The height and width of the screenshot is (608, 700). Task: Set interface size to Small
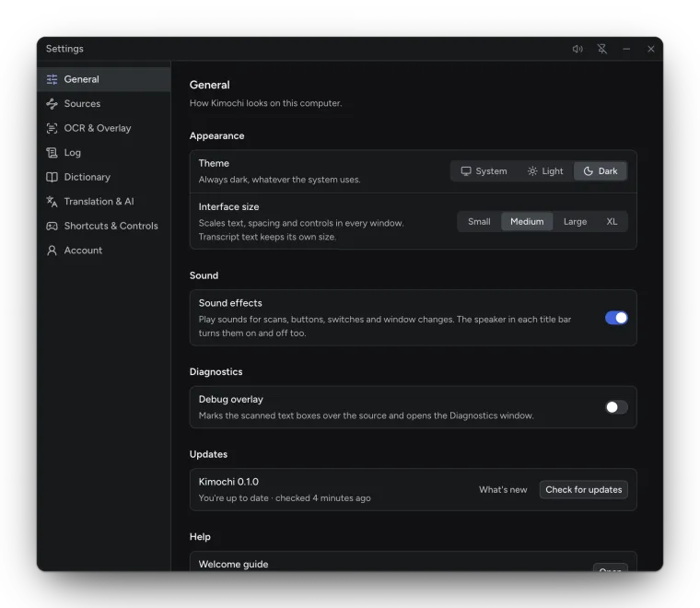pos(479,222)
